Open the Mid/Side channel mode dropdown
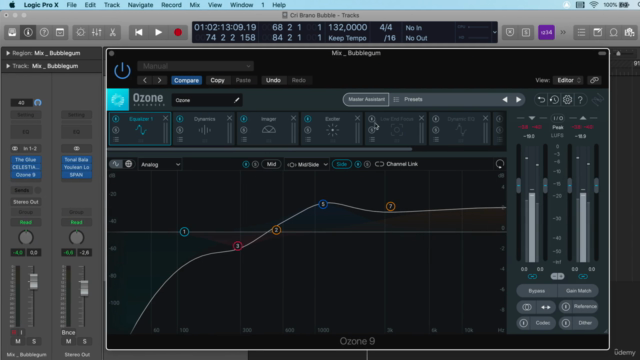This screenshot has height=360, width=640. (307, 164)
